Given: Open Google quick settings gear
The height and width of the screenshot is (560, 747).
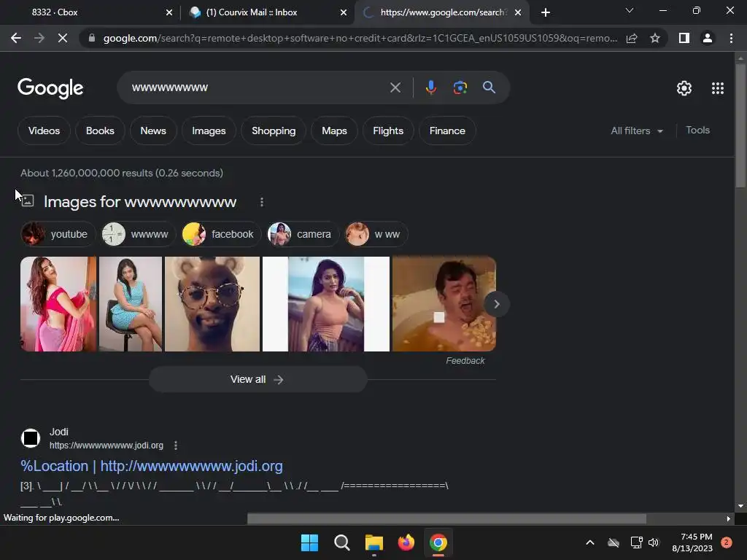Looking at the screenshot, I should (684, 88).
